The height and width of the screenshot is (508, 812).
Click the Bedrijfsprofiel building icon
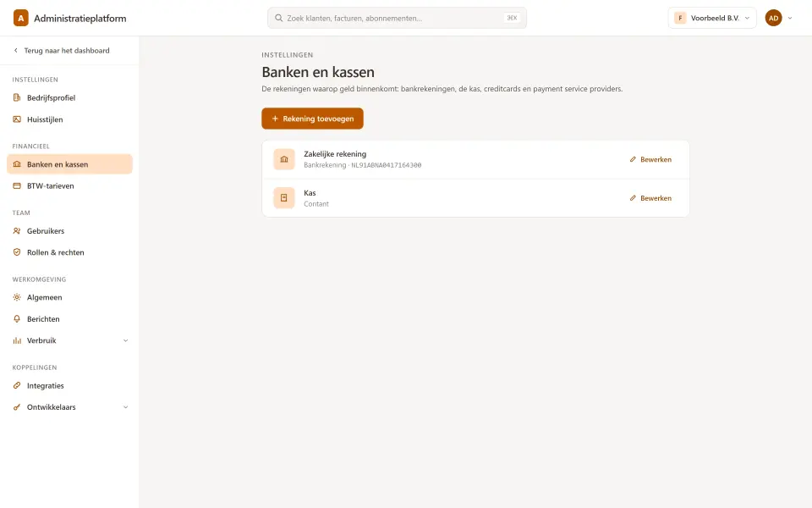(x=17, y=97)
